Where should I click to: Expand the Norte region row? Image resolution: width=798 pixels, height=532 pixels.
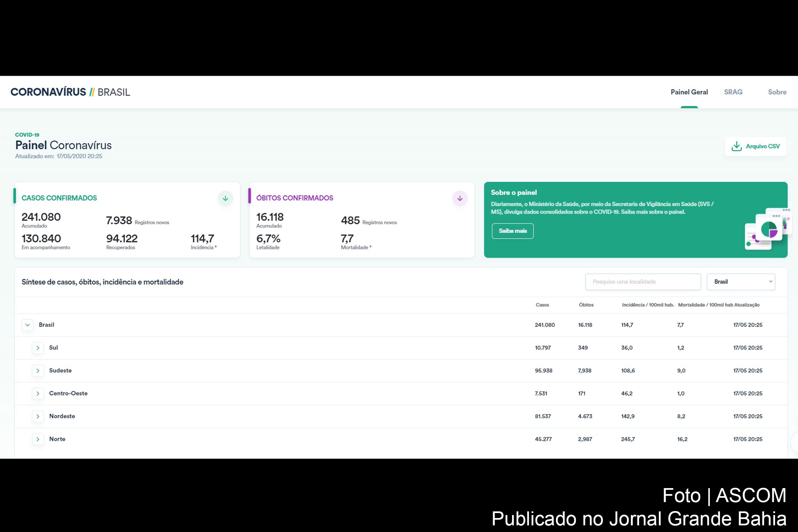point(38,439)
